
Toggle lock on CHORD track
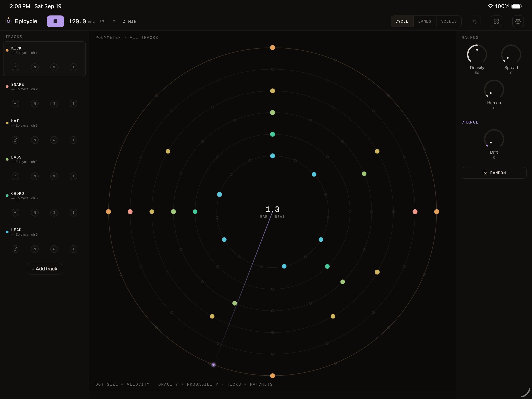[15, 213]
